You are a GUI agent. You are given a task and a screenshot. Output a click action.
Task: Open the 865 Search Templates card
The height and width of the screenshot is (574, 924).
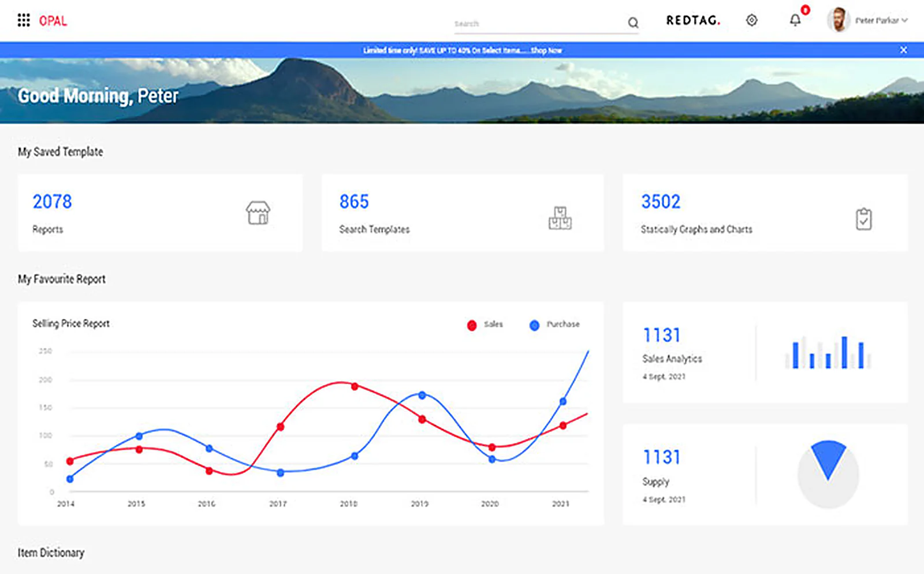(x=463, y=213)
